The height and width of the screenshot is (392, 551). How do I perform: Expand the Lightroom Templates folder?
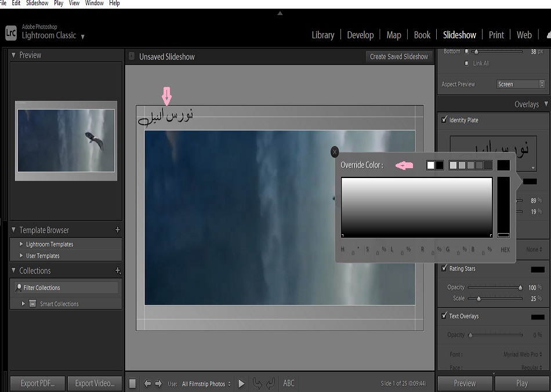pyautogui.click(x=21, y=244)
